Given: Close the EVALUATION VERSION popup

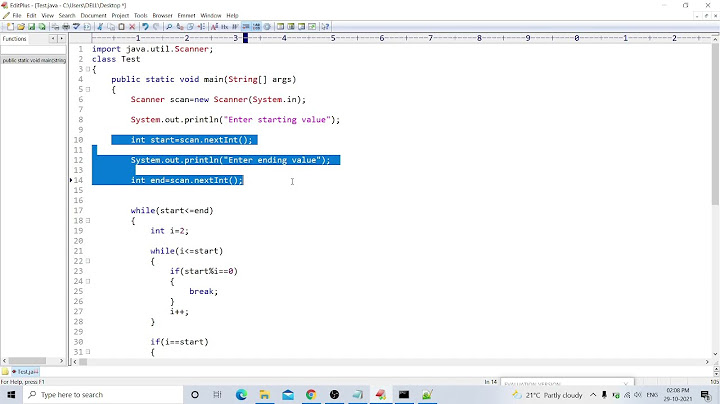Looking at the screenshot, I should tap(626, 383).
